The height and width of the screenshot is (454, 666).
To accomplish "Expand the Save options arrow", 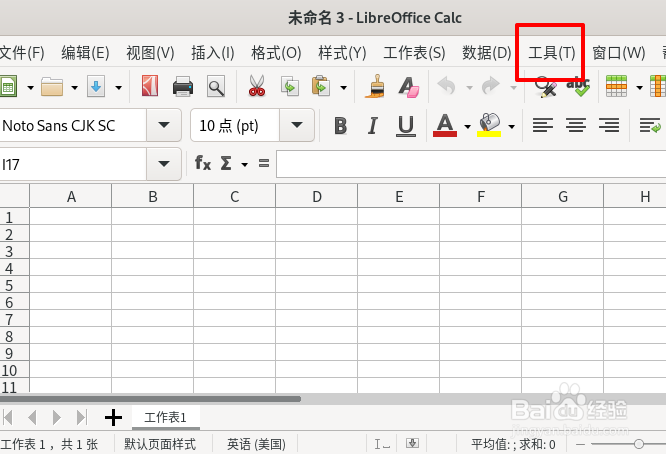I will tap(119, 88).
